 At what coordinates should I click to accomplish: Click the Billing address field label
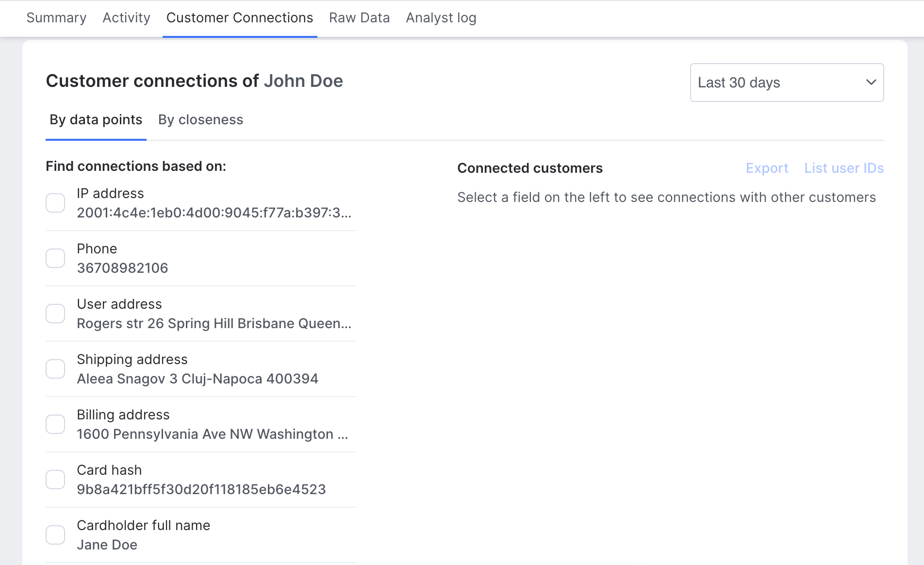[123, 415]
